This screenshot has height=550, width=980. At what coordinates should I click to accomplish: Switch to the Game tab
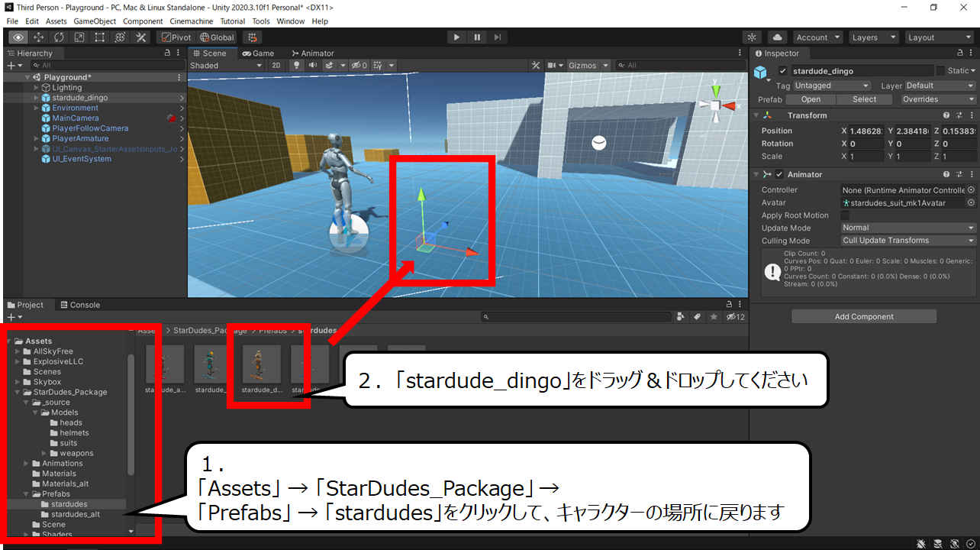(258, 53)
